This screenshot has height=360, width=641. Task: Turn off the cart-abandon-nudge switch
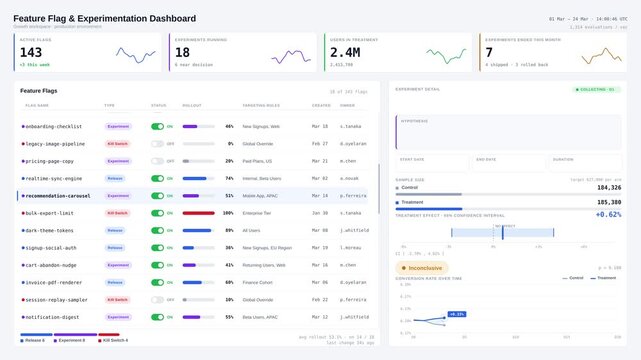[157, 265]
